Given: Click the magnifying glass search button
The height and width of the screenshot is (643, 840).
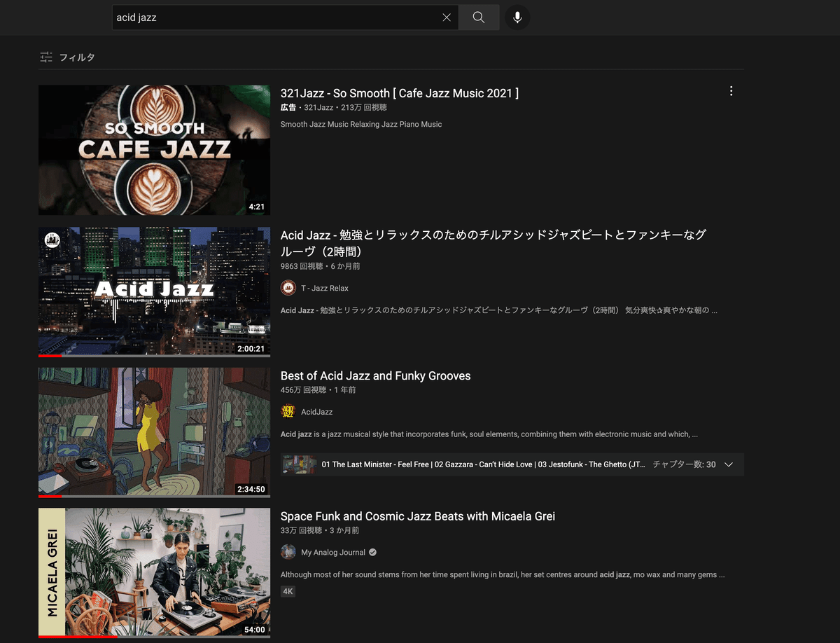Looking at the screenshot, I should [479, 18].
